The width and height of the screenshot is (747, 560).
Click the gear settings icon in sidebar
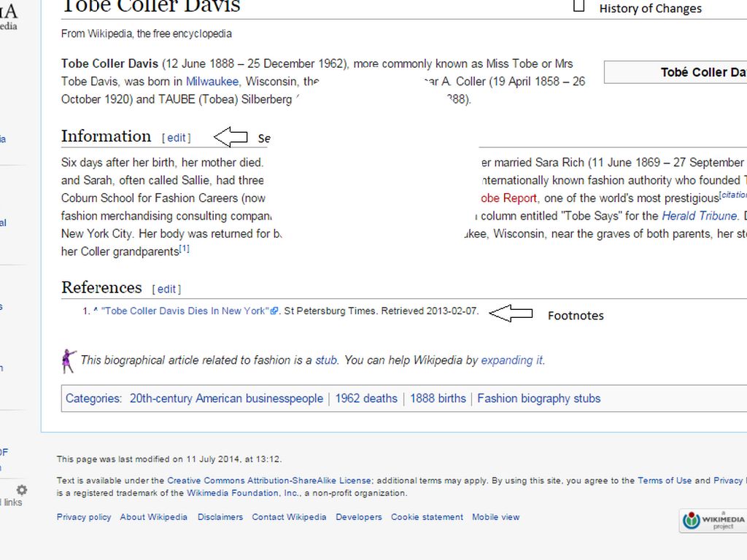click(22, 490)
